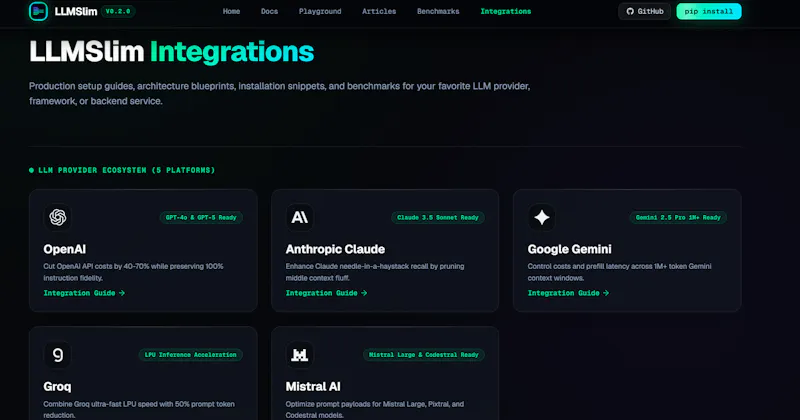Click the Anthropic Claude logo icon
The height and width of the screenshot is (420, 800).
299,217
